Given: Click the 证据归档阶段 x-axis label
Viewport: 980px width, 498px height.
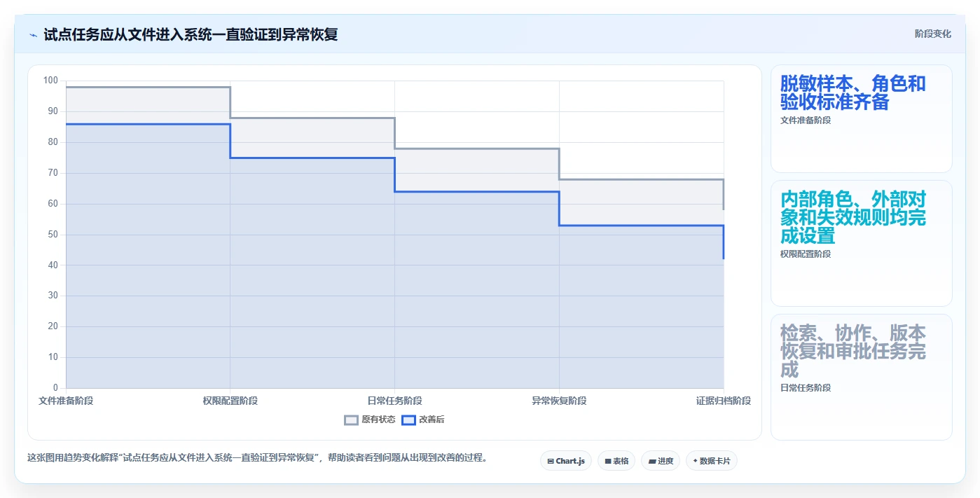Looking at the screenshot, I should click(724, 401).
